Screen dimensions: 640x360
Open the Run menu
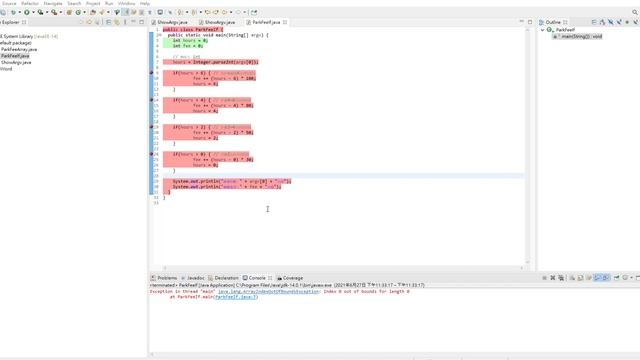[109, 3]
